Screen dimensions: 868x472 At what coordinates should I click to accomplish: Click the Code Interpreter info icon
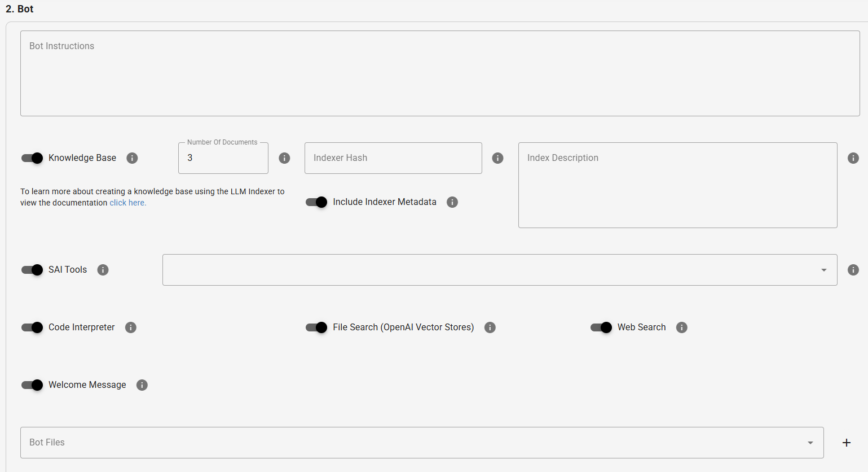click(130, 327)
